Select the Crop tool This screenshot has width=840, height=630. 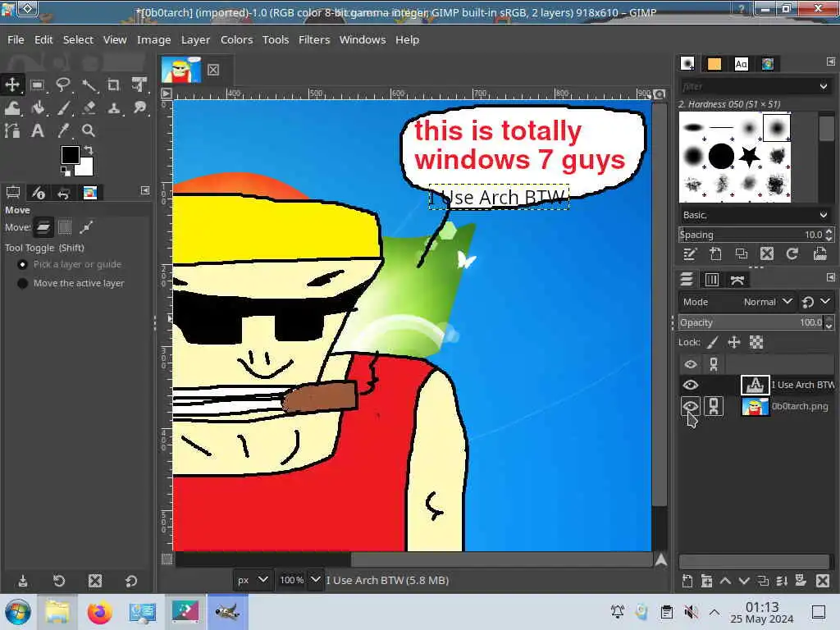[x=113, y=84]
